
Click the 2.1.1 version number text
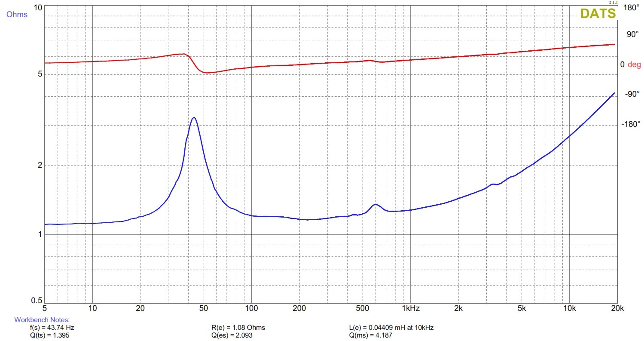(613, 3)
